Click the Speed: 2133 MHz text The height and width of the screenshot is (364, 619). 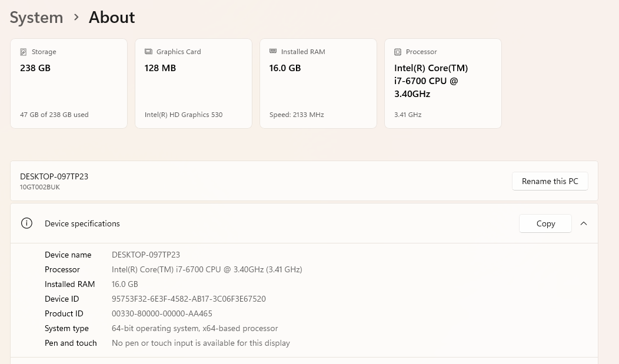(297, 115)
